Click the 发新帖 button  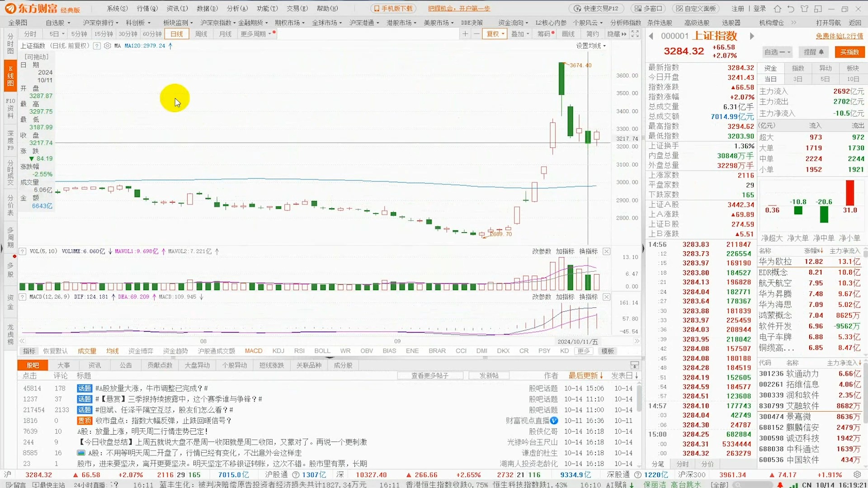[489, 376]
